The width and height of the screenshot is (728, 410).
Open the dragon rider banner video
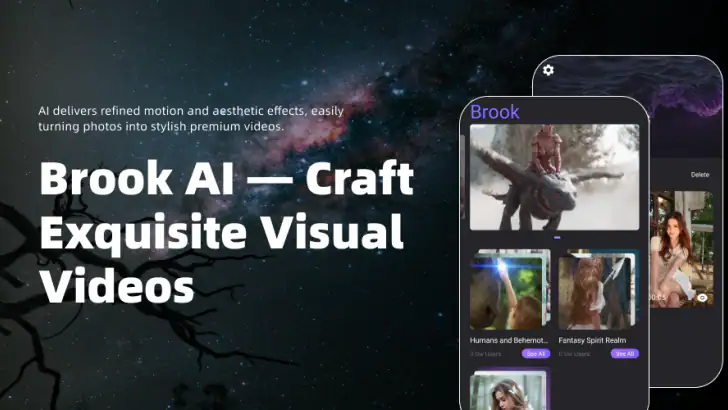pyautogui.click(x=554, y=177)
